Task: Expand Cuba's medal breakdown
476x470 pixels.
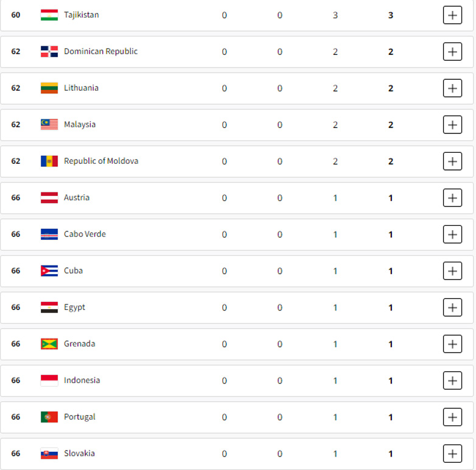Action: coord(452,271)
